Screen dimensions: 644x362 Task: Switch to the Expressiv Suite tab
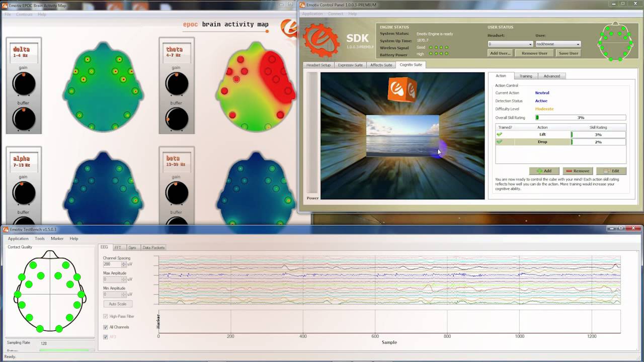pyautogui.click(x=350, y=65)
